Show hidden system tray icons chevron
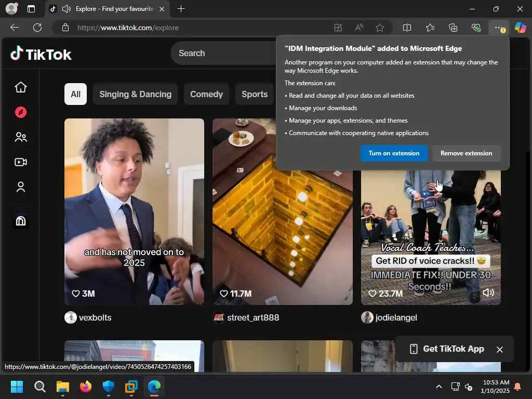Image resolution: width=532 pixels, height=399 pixels. tap(438, 387)
